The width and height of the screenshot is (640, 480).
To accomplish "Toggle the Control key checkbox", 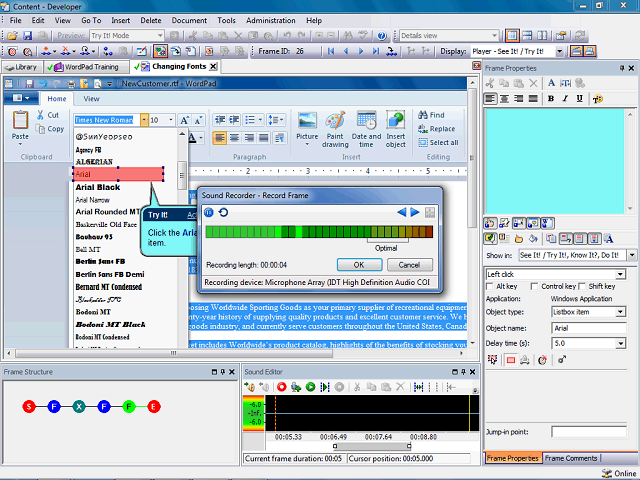I will [534, 287].
